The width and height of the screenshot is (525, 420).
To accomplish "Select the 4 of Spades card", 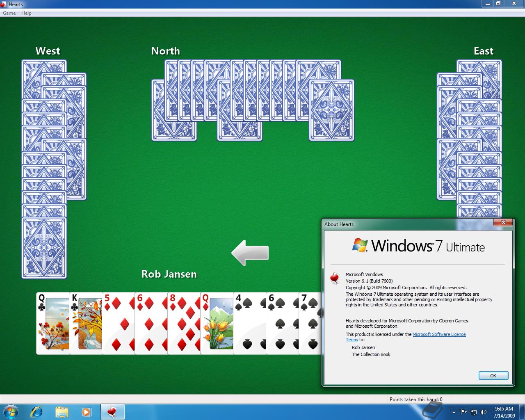I will tap(249, 323).
